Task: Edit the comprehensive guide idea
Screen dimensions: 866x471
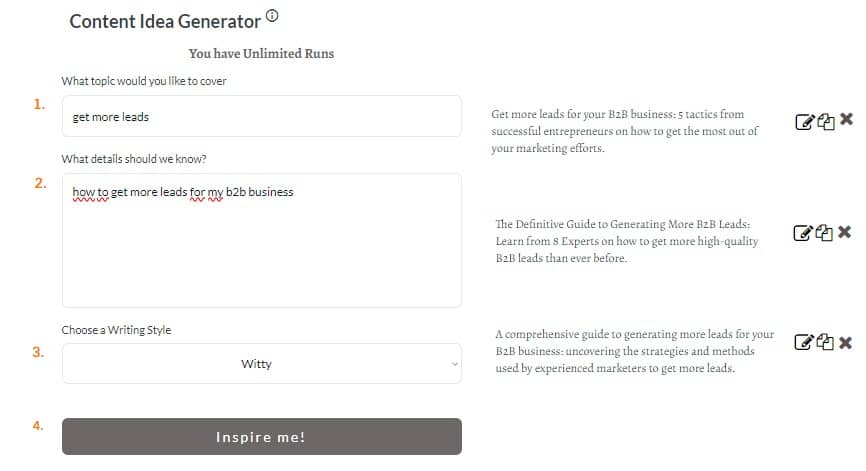Action: (x=804, y=342)
